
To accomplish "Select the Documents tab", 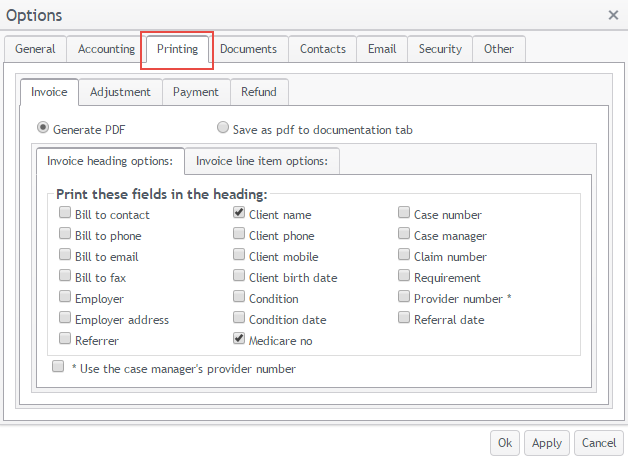I will pos(249,49).
